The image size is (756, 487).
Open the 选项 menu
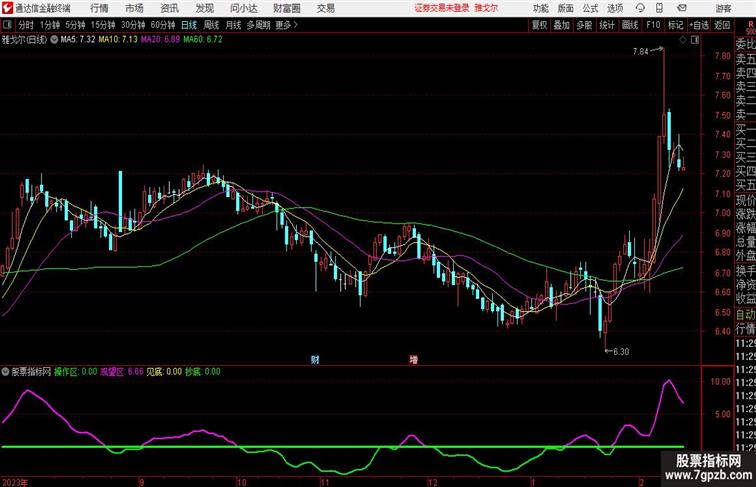(615, 8)
